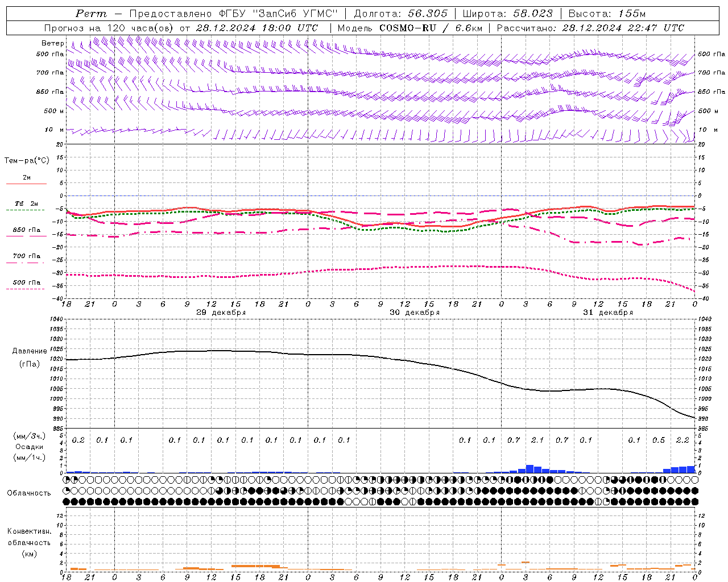The width and height of the screenshot is (728, 582).
Task: Click the "Тем-ра(°C)" temperature label
Action: pyautogui.click(x=27, y=161)
